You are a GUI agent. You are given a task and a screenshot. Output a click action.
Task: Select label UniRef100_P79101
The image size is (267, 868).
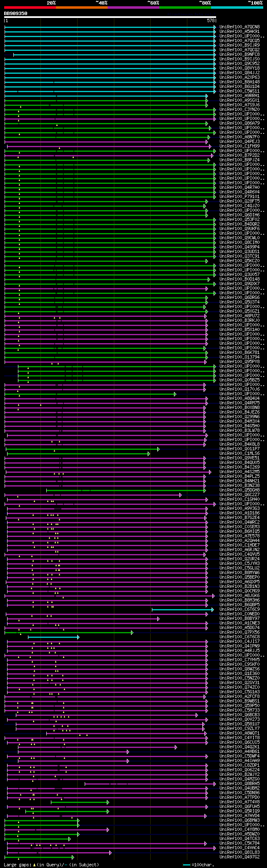point(239,197)
